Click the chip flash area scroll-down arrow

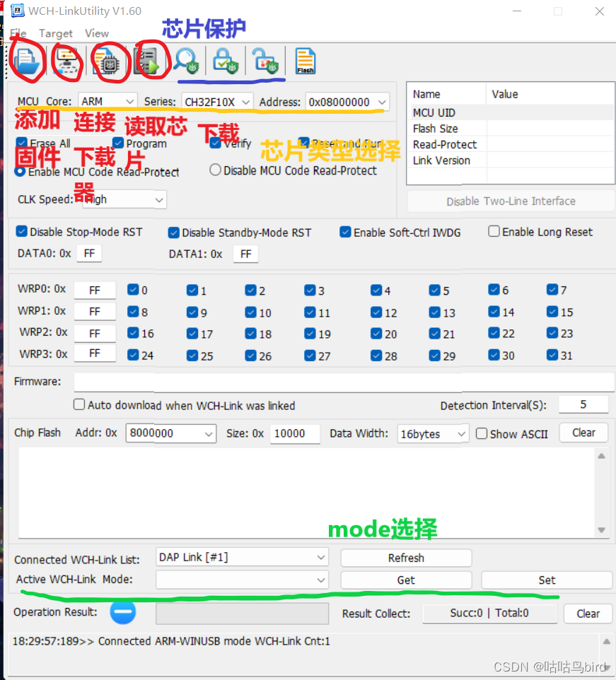click(601, 530)
